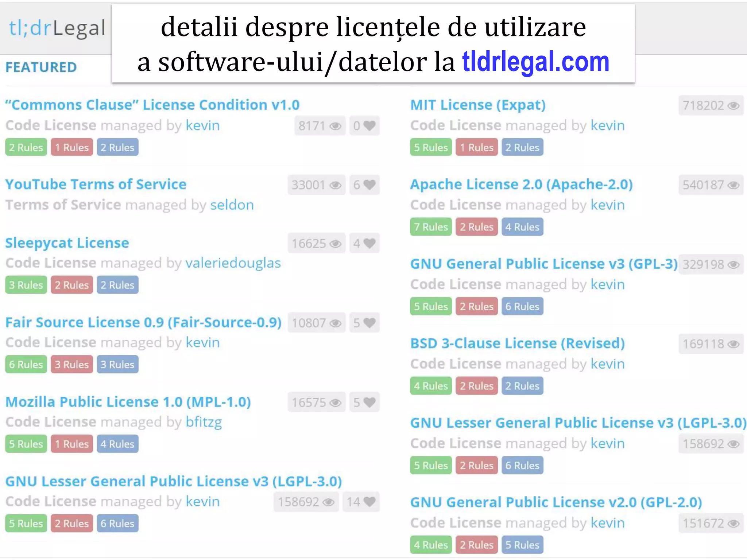Open the tldrlegal.com hyperlink
Screen dimensions: 747x560
click(x=535, y=62)
